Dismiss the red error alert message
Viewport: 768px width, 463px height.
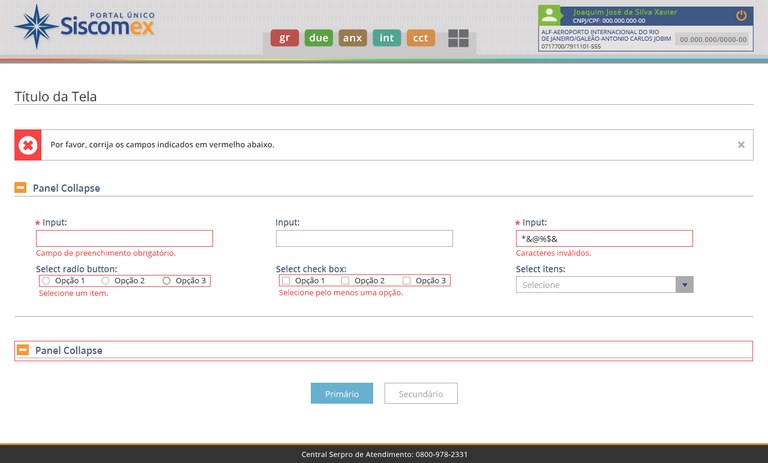point(741,145)
